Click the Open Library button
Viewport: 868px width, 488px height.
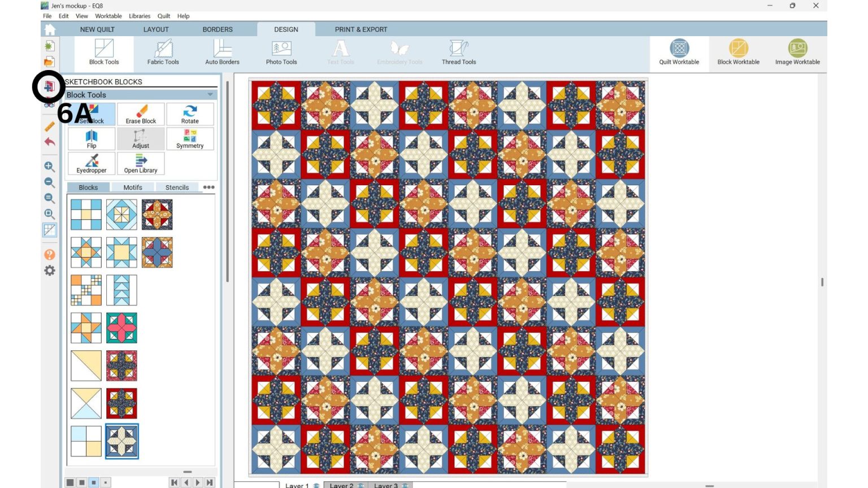141,164
